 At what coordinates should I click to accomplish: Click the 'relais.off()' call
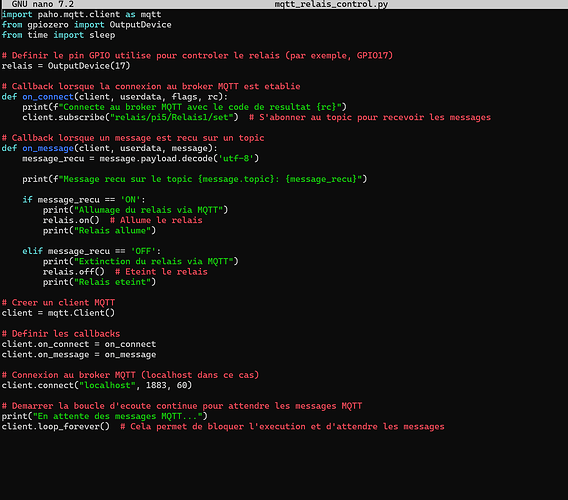[74, 272]
